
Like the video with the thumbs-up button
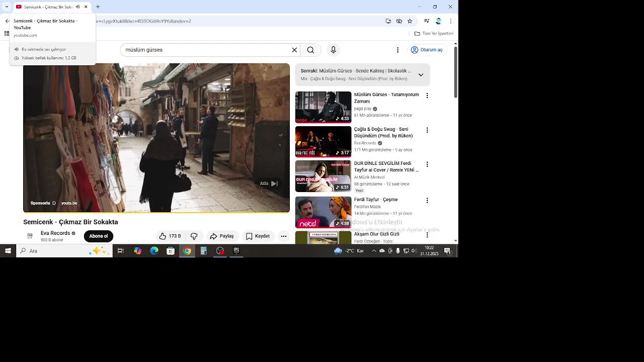pyautogui.click(x=170, y=236)
